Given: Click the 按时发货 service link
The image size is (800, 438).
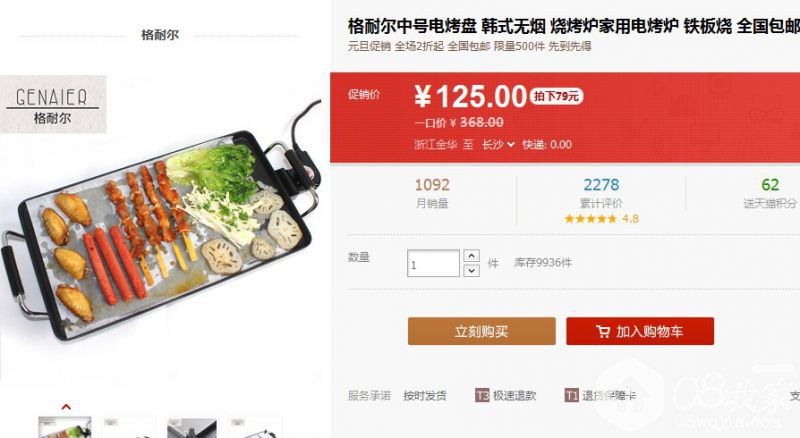Looking at the screenshot, I should click(x=425, y=396).
